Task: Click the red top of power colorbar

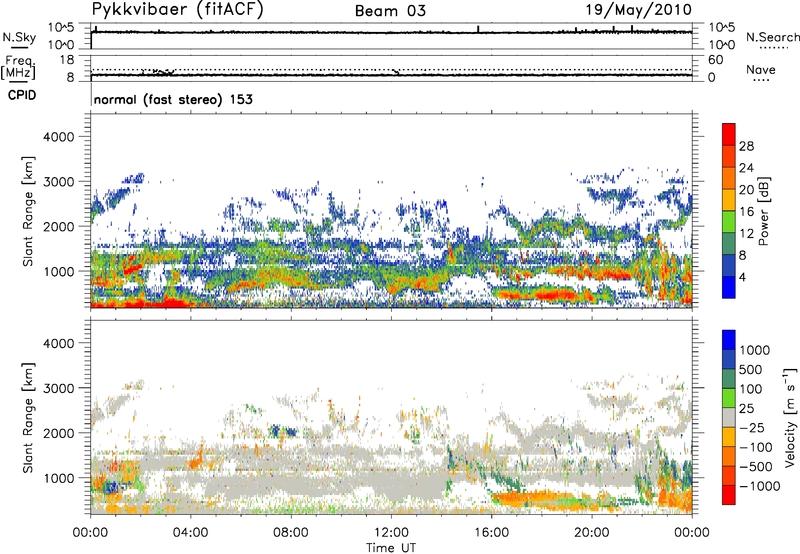Action: (729, 134)
